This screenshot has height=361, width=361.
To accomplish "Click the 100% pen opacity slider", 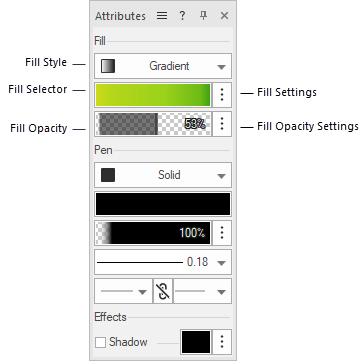I will [153, 233].
